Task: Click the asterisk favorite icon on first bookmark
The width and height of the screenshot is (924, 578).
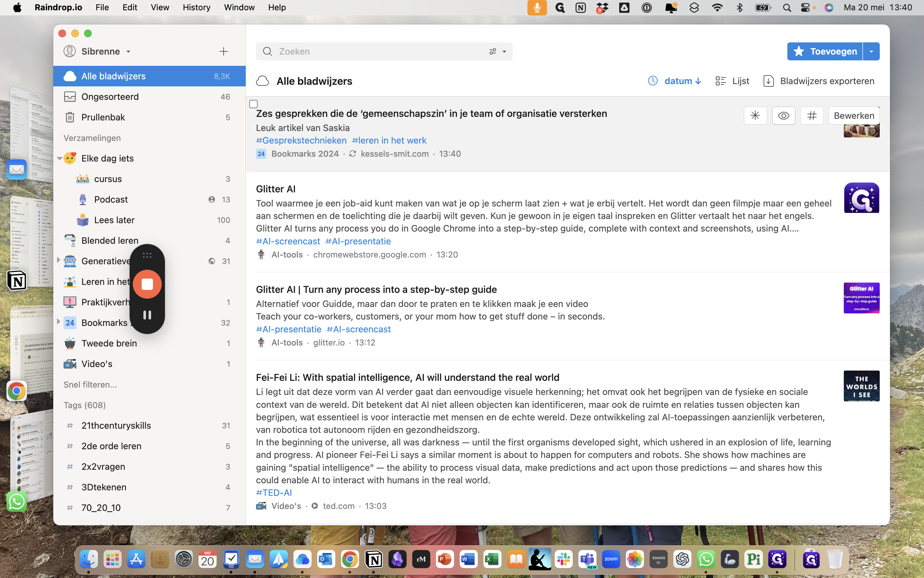Action: [755, 116]
